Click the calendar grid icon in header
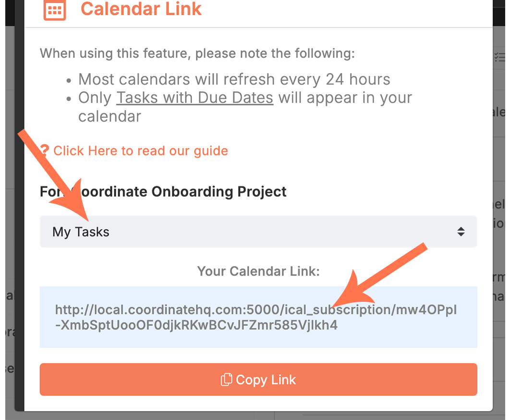The image size is (510, 420). click(x=55, y=10)
